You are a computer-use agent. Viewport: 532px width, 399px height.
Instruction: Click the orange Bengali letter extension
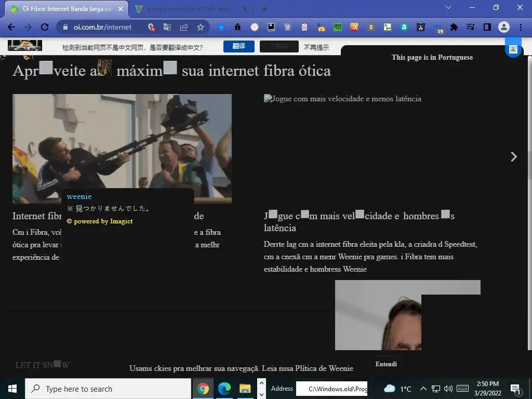(x=354, y=27)
